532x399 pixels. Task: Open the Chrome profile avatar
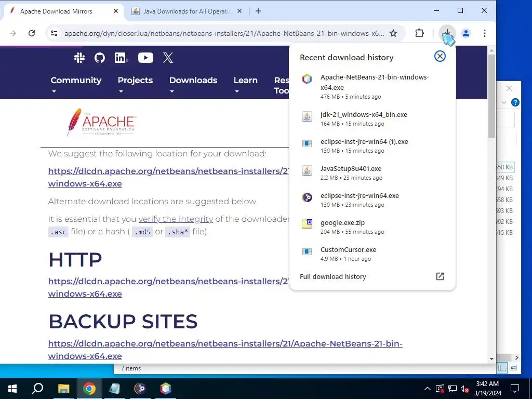466,33
